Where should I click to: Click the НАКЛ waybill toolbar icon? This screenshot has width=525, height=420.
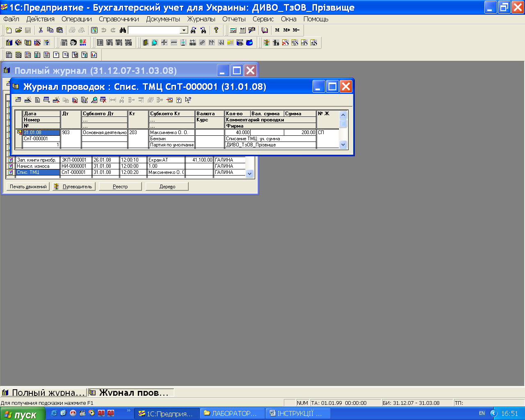pyautogui.click(x=119, y=42)
